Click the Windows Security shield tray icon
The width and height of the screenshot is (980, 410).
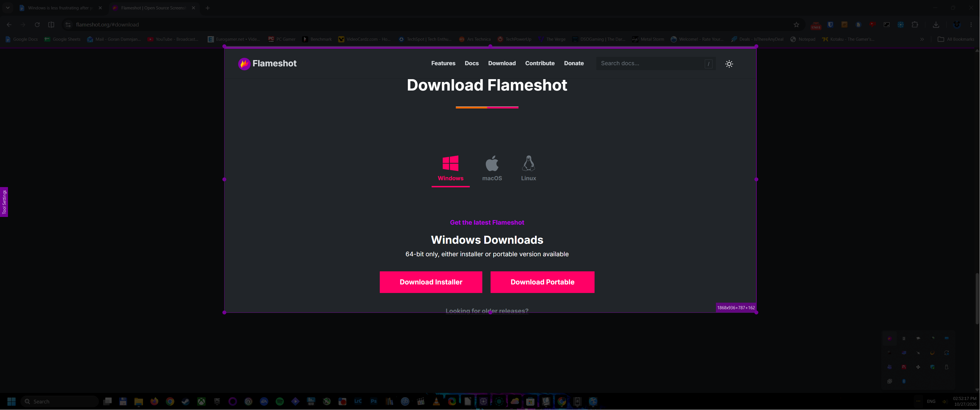pos(932,367)
